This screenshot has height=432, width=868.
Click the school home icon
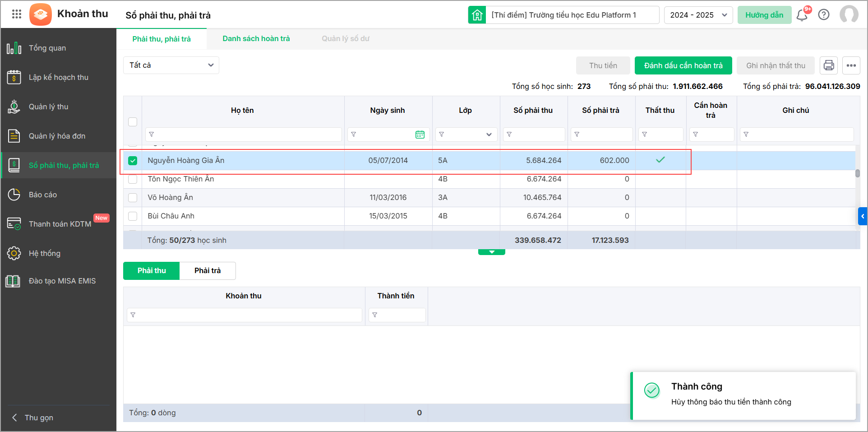point(477,15)
